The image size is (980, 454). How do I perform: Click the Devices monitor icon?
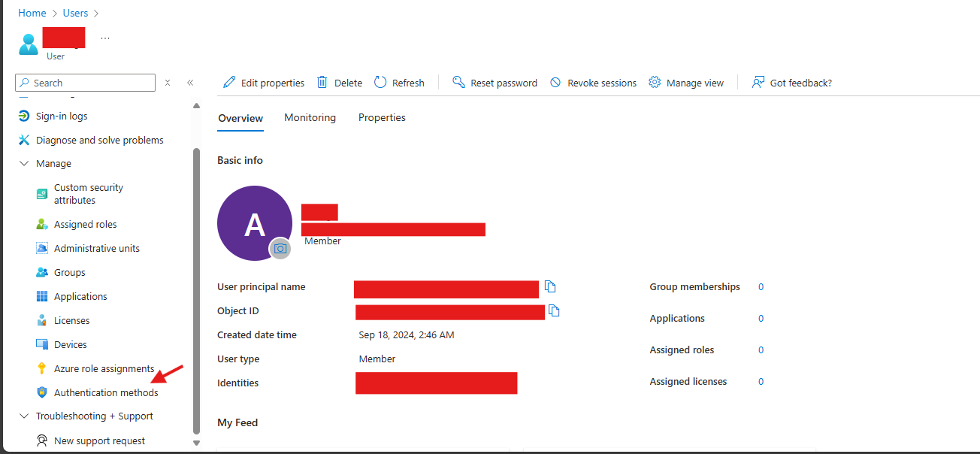(42, 344)
